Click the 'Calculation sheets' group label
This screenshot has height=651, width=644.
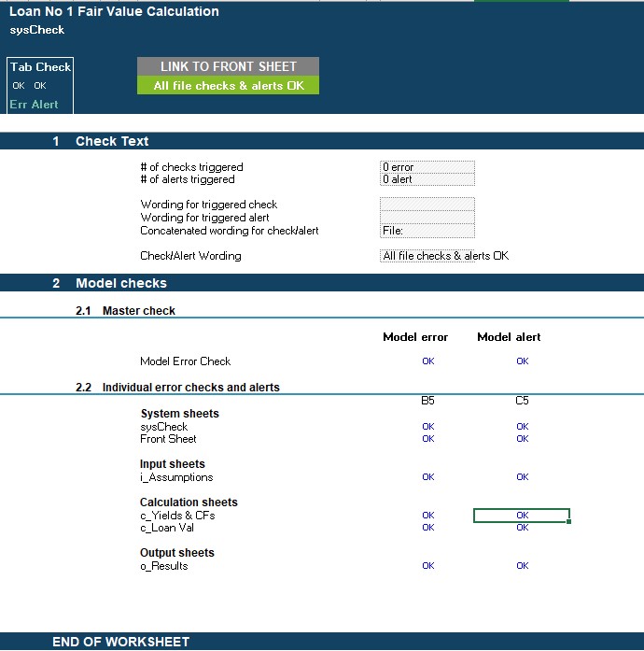[x=189, y=502]
